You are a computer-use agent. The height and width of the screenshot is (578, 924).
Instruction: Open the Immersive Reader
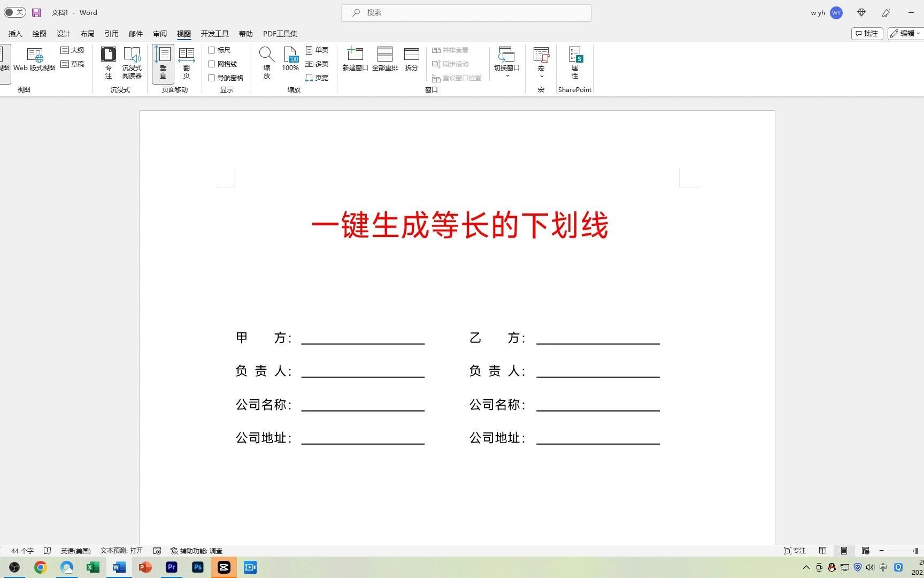(132, 63)
